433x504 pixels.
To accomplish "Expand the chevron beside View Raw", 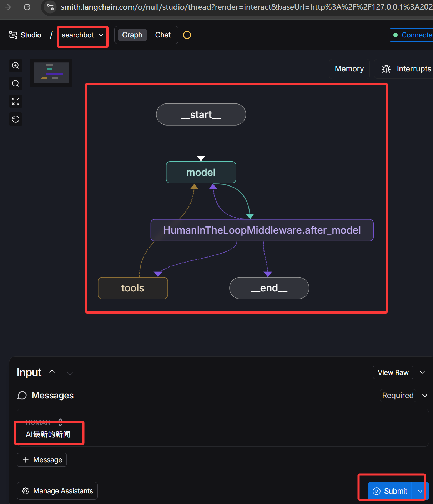I will tap(422, 372).
